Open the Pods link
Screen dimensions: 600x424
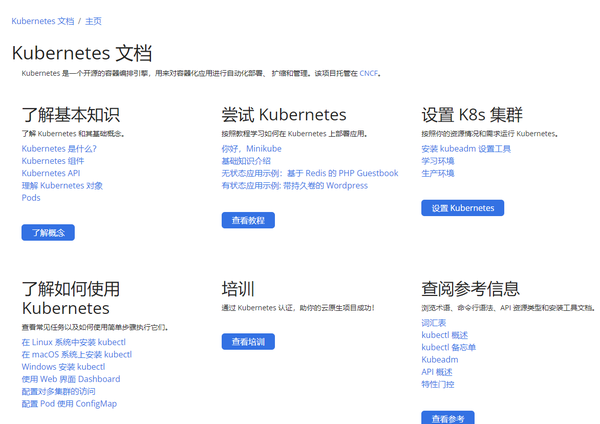(31, 197)
